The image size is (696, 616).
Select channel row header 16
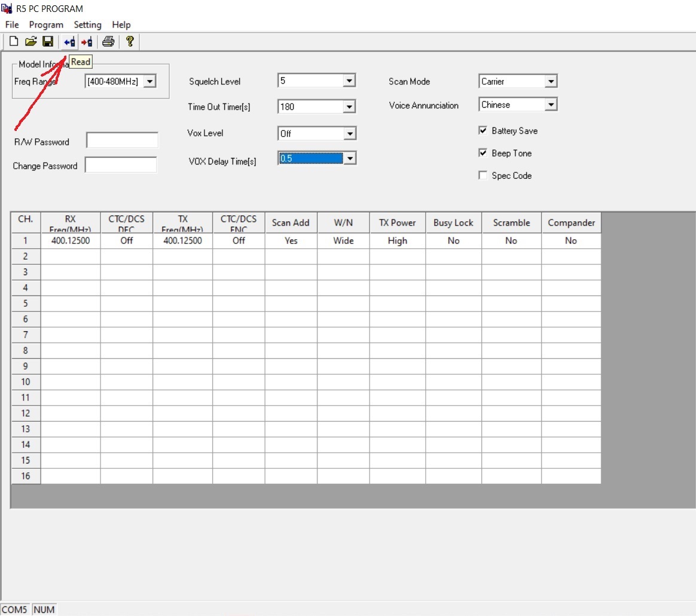click(x=26, y=476)
